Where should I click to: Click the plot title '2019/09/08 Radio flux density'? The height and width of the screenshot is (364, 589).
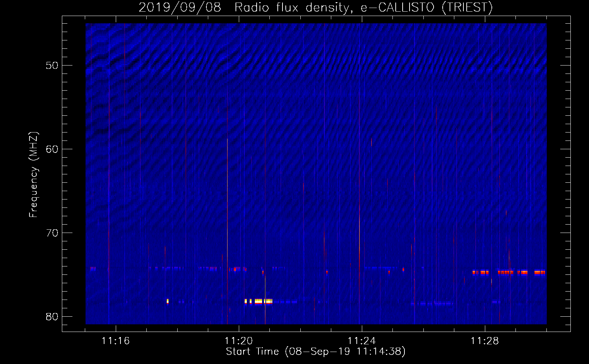pyautogui.click(x=243, y=7)
